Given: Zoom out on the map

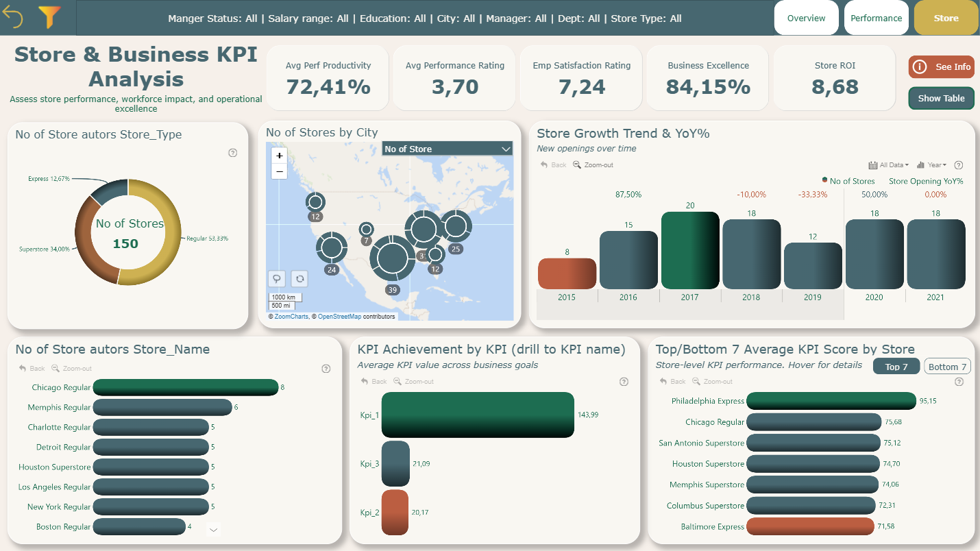Looking at the screenshot, I should point(280,171).
